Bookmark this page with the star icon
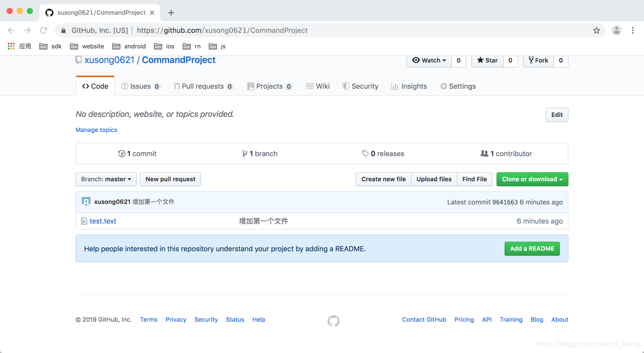This screenshot has height=353, width=644. pyautogui.click(x=597, y=30)
